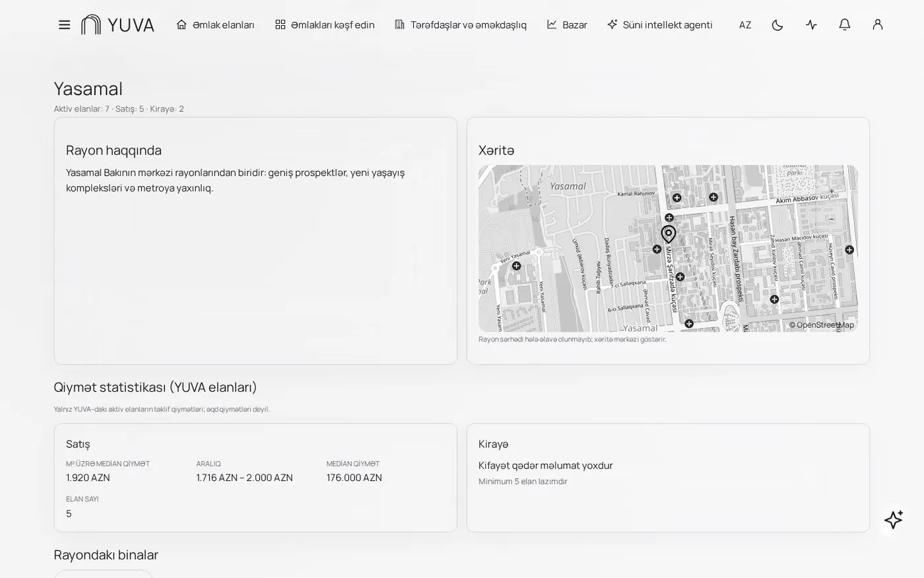The height and width of the screenshot is (578, 924).
Task: Click the Yasamal district description paragraph
Action: tap(236, 180)
